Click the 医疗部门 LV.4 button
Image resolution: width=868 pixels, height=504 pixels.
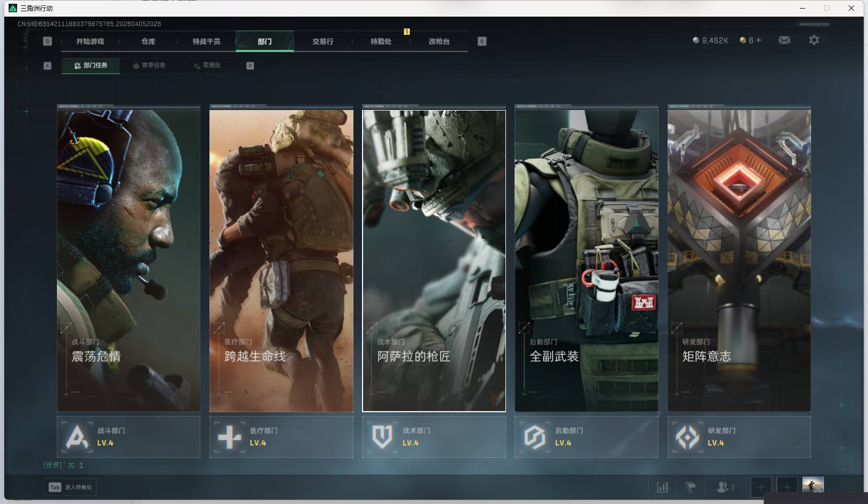click(x=281, y=437)
